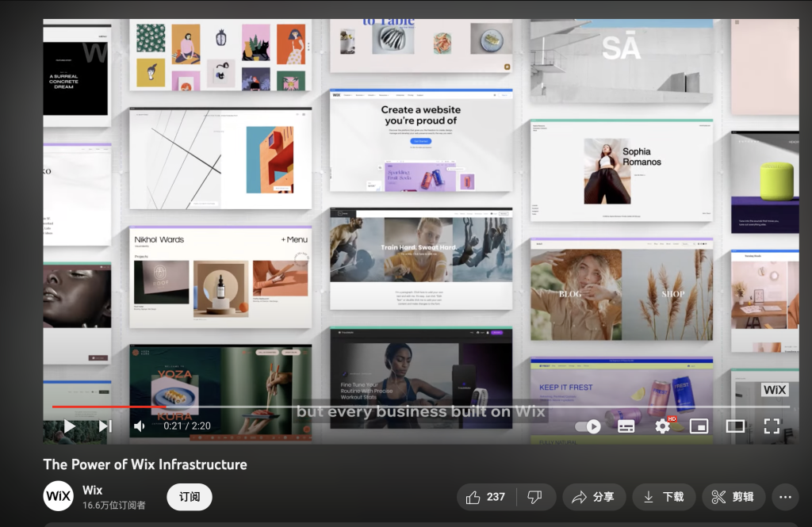The width and height of the screenshot is (812, 527).
Task: Like the video (237 likes)
Action: pyautogui.click(x=486, y=497)
